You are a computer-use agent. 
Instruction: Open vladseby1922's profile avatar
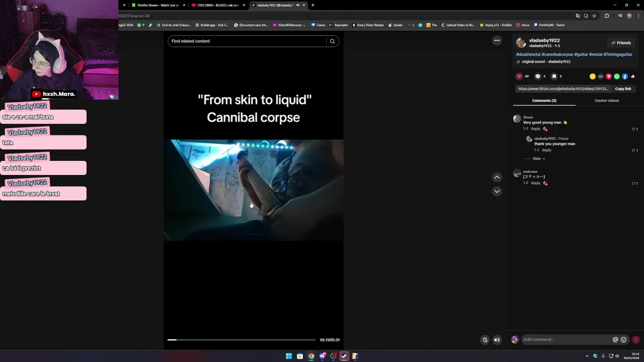521,43
